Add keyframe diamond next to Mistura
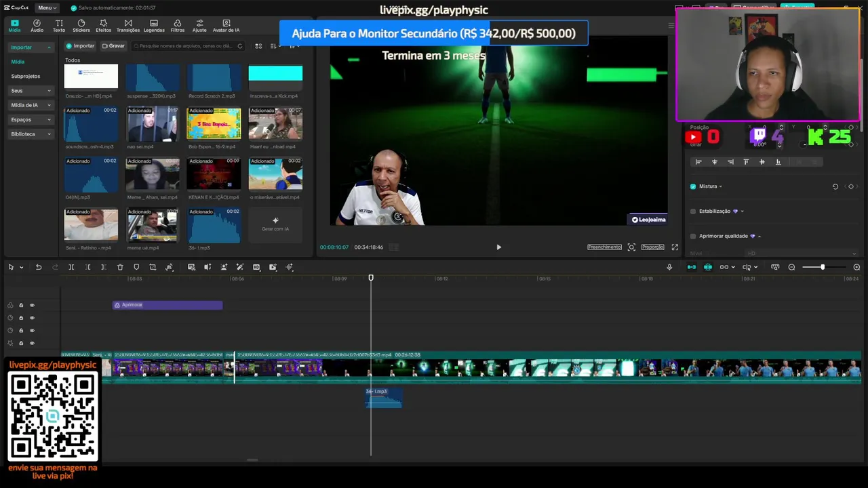Viewport: 868px width, 488px height. [x=851, y=186]
